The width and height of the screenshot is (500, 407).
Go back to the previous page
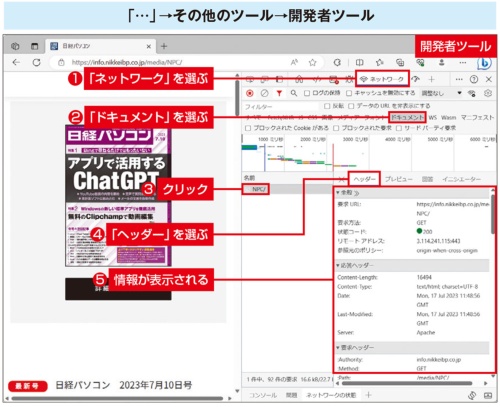coord(16,62)
